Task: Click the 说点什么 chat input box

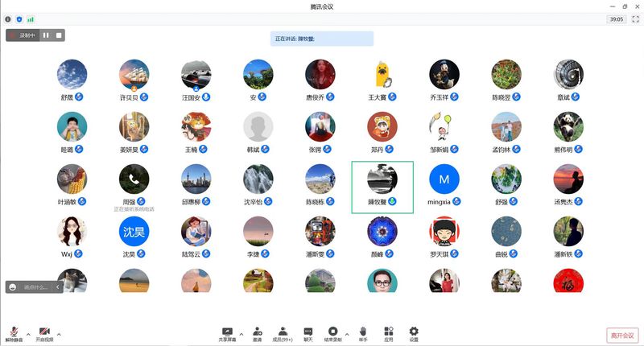Action: 35,286
